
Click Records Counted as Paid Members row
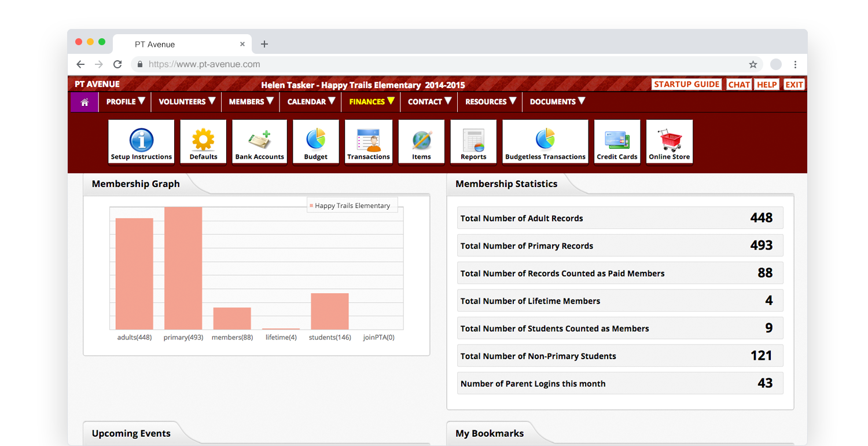[620, 273]
